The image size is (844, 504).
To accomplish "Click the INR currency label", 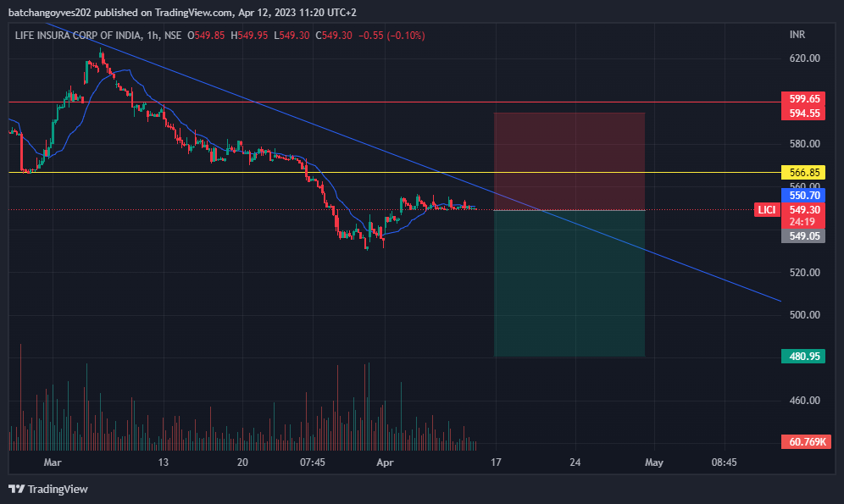I will (x=797, y=35).
